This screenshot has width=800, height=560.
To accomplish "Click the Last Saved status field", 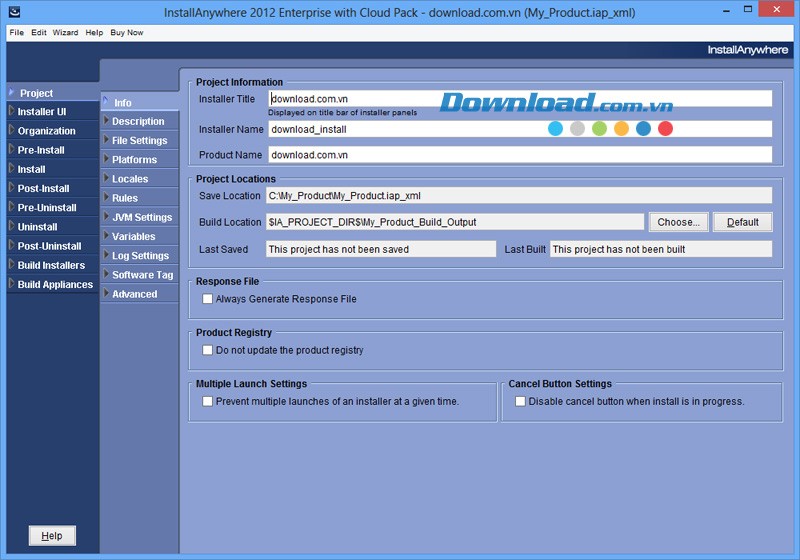I will (x=381, y=249).
